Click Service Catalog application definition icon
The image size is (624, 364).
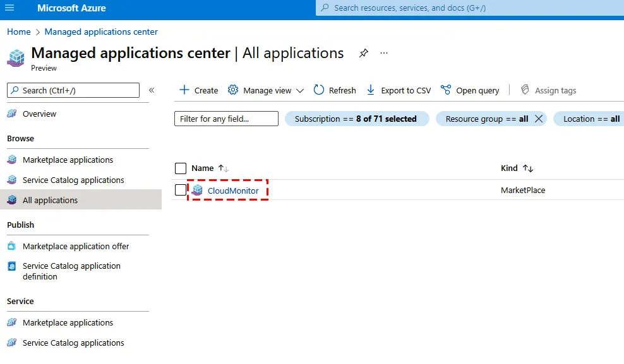(x=12, y=266)
